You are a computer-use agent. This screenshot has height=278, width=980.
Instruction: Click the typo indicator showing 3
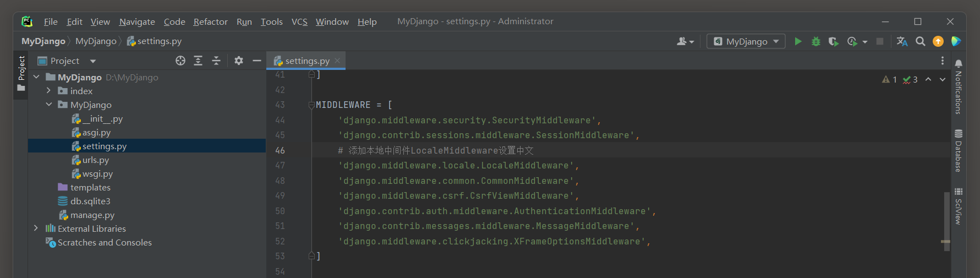910,80
